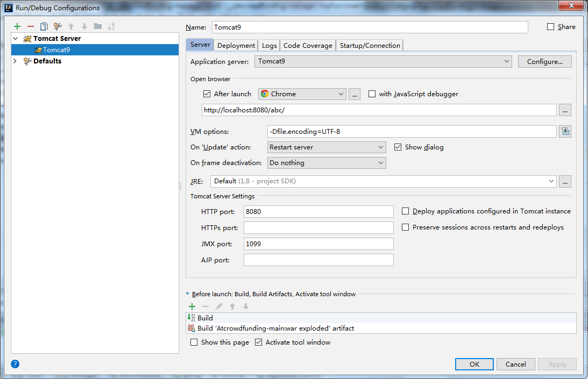Click the IntelliJ logo in title bar
The image size is (588, 379).
click(x=9, y=8)
